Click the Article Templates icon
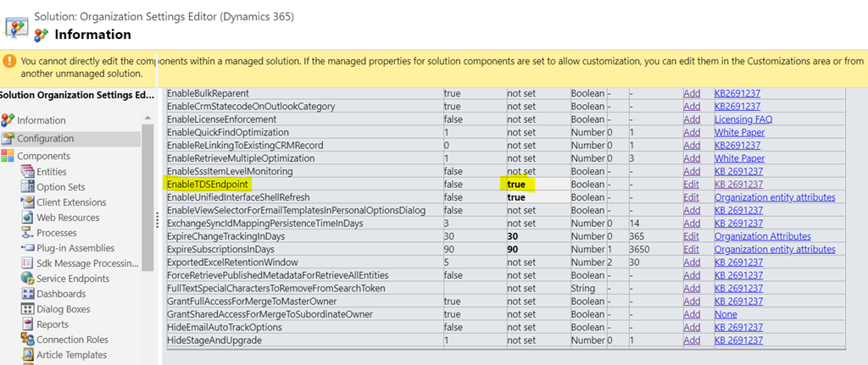Viewport: 868px width, 365px height. coord(28,355)
